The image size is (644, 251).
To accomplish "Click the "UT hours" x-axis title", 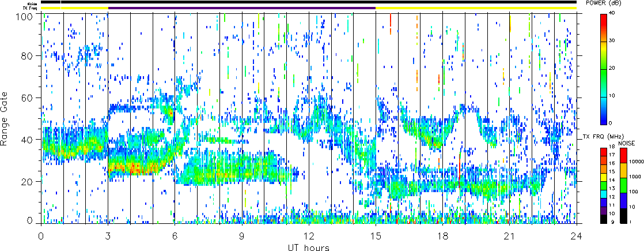I will click(309, 248).
